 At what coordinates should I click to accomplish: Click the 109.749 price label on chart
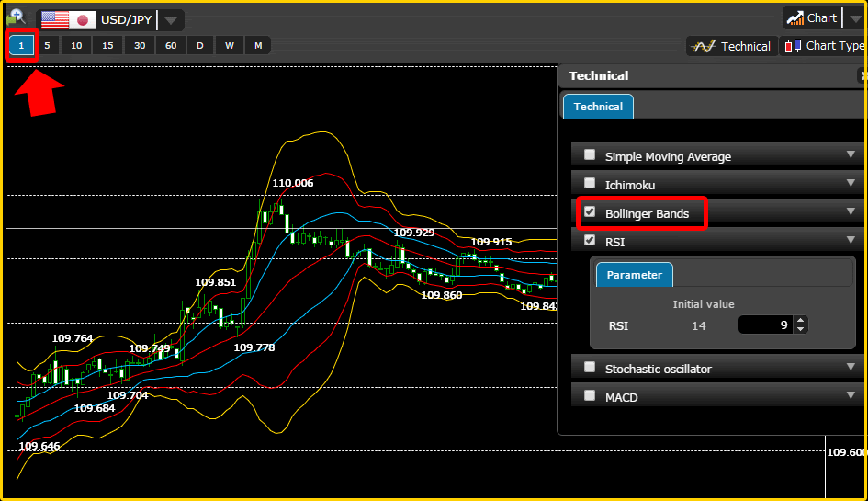click(150, 348)
